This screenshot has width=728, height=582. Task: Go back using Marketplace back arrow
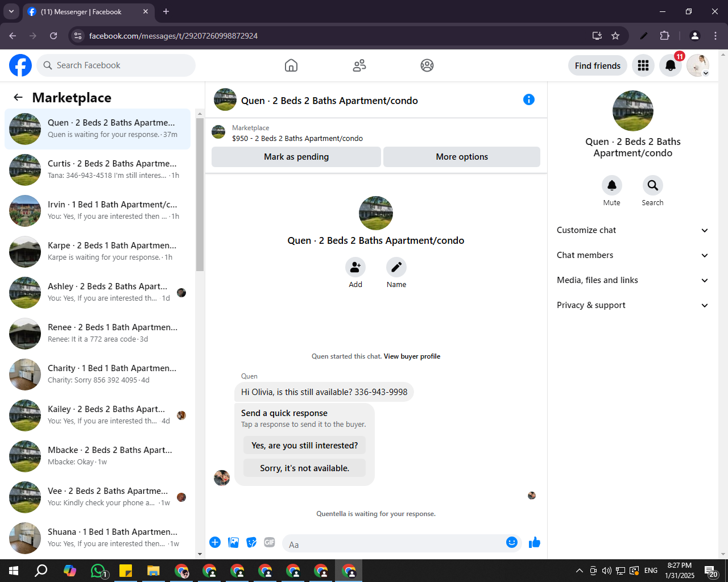(x=18, y=97)
